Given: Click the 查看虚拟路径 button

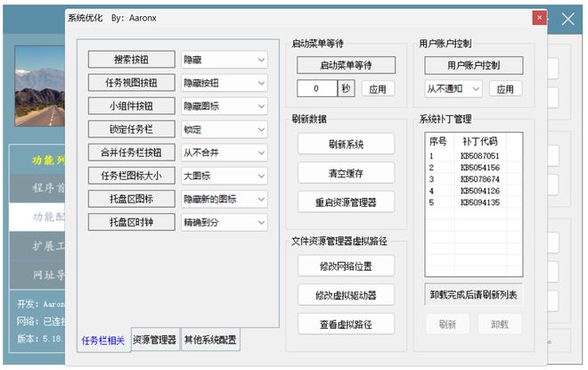Looking at the screenshot, I should pos(346,325).
